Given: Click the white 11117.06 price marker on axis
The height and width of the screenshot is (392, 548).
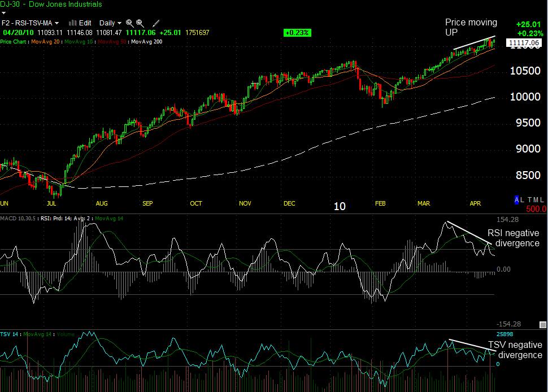Looking at the screenshot, I should (524, 43).
